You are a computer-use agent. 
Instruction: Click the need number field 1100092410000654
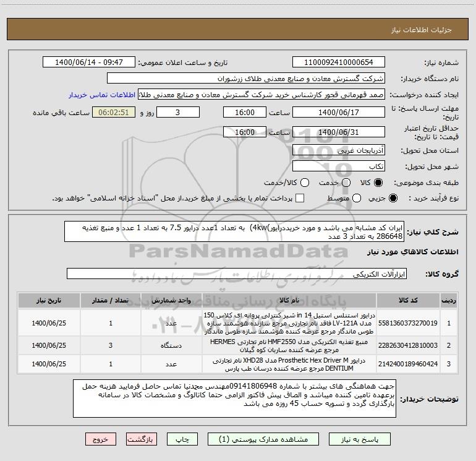point(339,62)
